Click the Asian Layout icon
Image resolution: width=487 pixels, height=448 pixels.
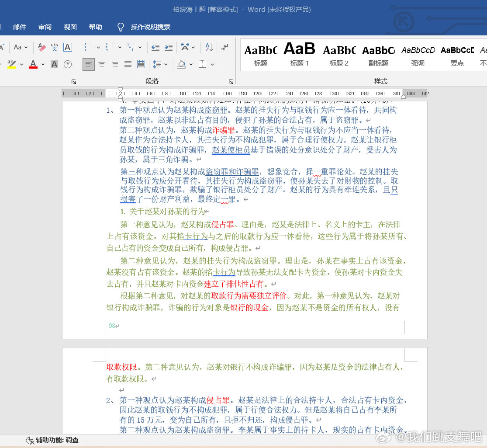(x=185, y=47)
